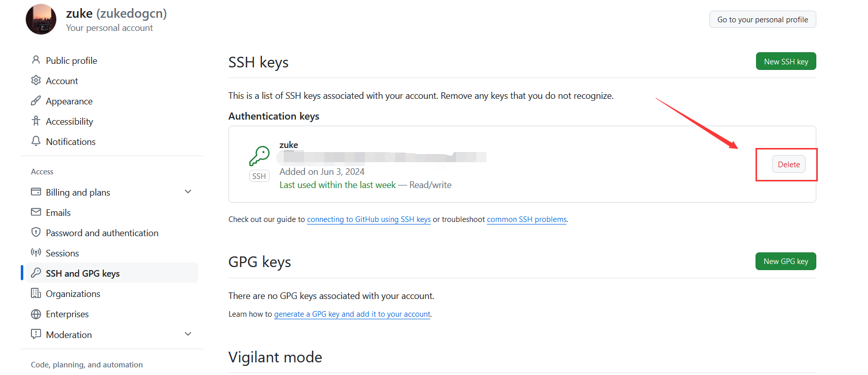The width and height of the screenshot is (868, 375).
Task: Click the Appearance paintbrush icon
Action: pos(36,100)
